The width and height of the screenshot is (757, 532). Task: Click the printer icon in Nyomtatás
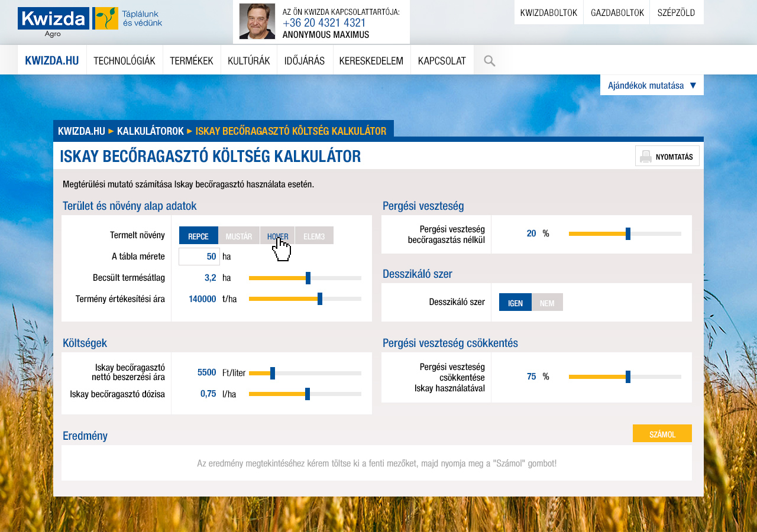click(x=646, y=157)
